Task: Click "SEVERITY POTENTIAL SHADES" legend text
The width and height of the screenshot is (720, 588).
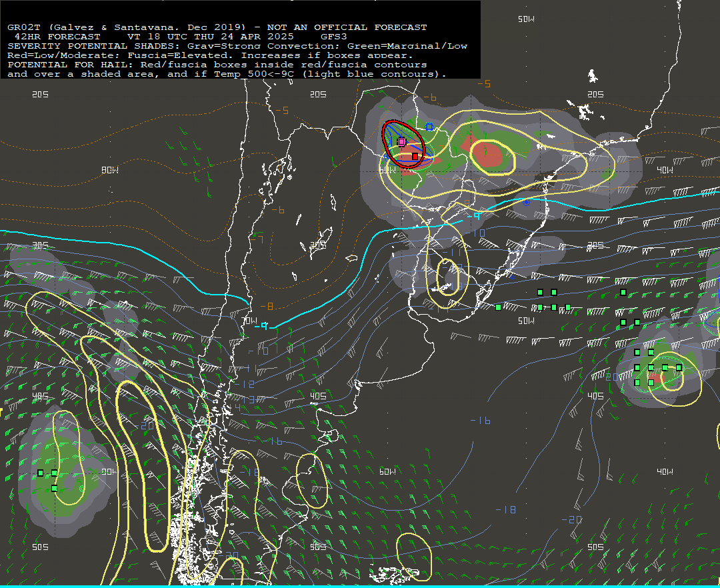Action: pos(94,46)
